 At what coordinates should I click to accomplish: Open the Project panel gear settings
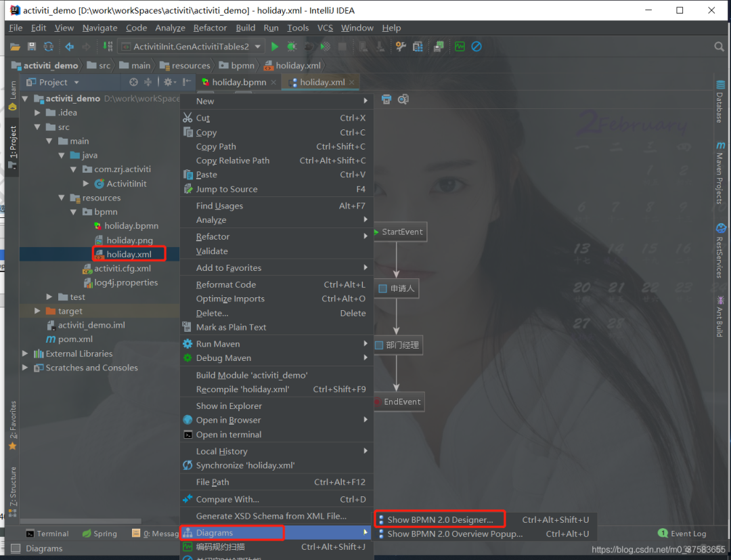pos(169,82)
